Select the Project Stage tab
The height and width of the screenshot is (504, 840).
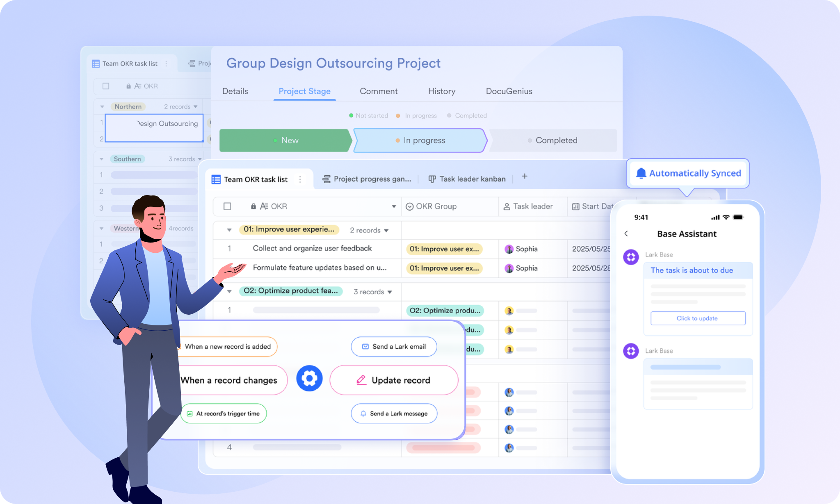305,91
